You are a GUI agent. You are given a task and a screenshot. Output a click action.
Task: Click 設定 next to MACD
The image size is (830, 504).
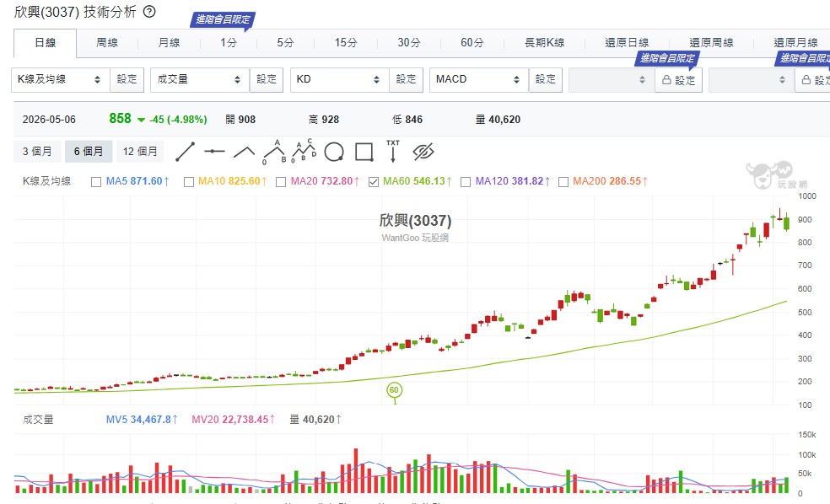(x=546, y=80)
